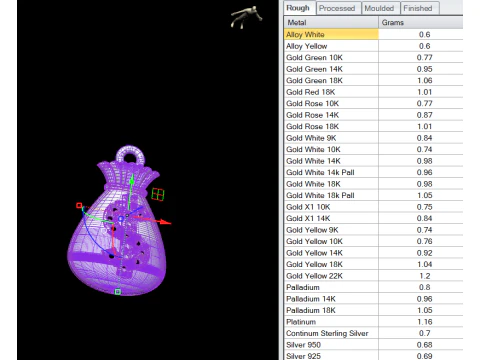This screenshot has width=480, height=360.
Task: Select the Gold Rose 14K row
Action: (374, 115)
